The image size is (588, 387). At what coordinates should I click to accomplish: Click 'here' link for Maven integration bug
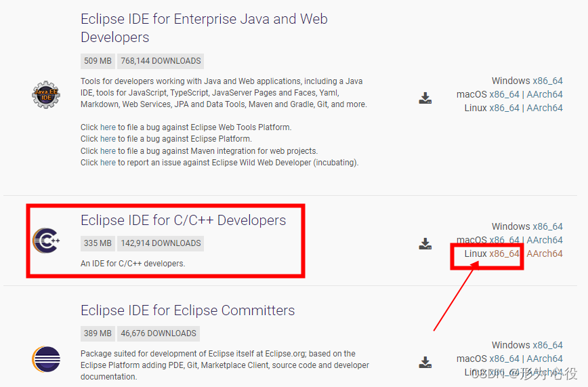pos(108,151)
